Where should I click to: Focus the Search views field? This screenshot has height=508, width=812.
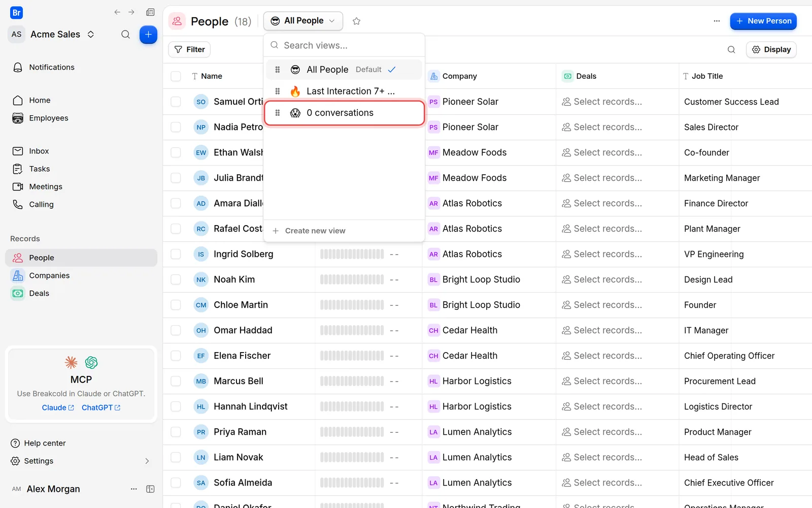coord(344,45)
